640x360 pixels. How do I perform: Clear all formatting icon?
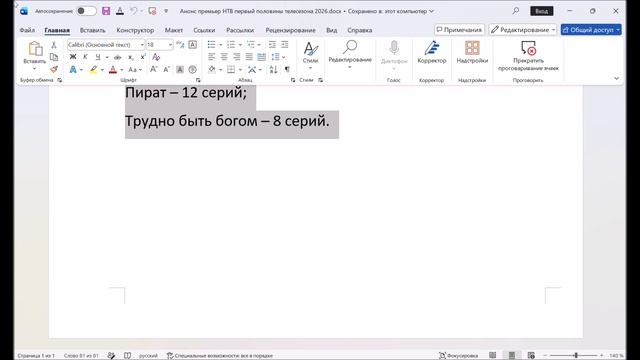[x=156, y=57]
